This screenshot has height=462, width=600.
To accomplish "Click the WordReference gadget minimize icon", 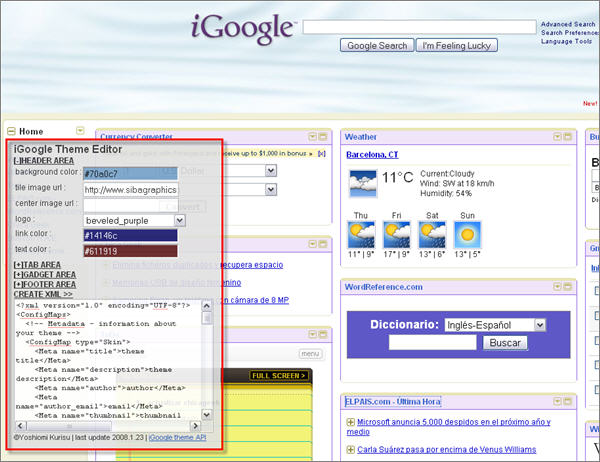I will click(x=566, y=288).
